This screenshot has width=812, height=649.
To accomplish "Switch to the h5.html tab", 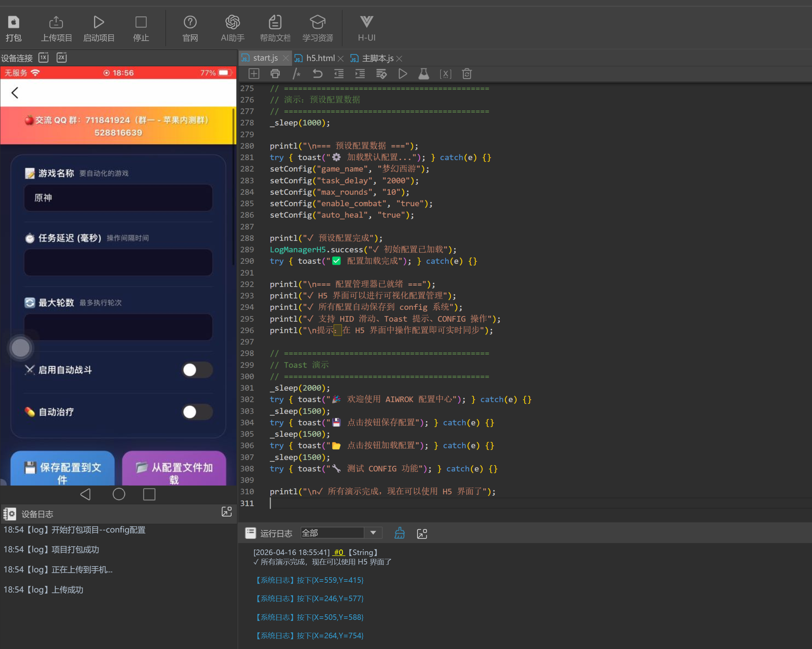I will coord(320,58).
